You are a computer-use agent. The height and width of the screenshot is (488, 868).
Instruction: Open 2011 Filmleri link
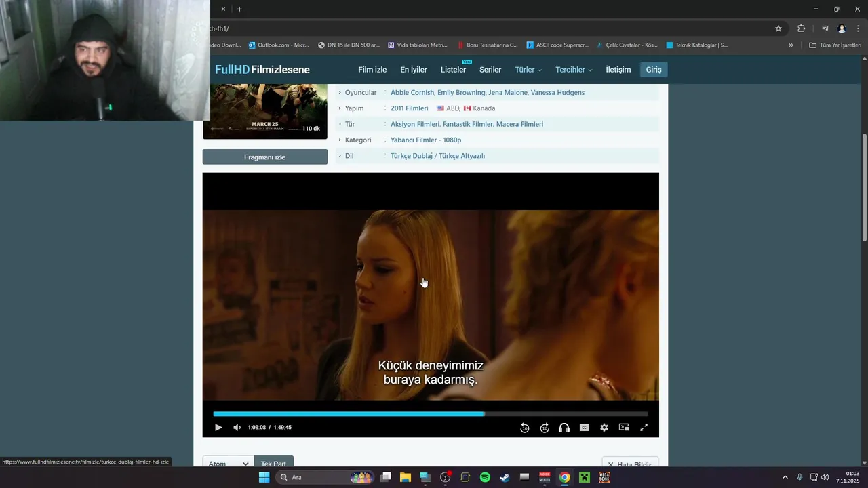pyautogui.click(x=410, y=108)
